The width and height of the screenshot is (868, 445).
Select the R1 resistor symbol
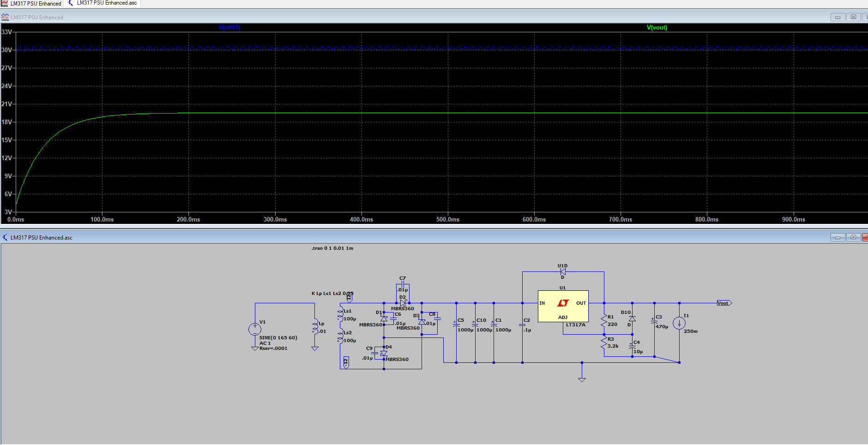point(604,320)
